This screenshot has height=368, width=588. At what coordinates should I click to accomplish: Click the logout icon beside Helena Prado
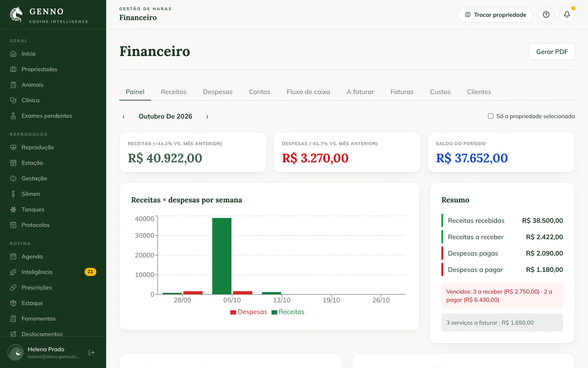(91, 352)
